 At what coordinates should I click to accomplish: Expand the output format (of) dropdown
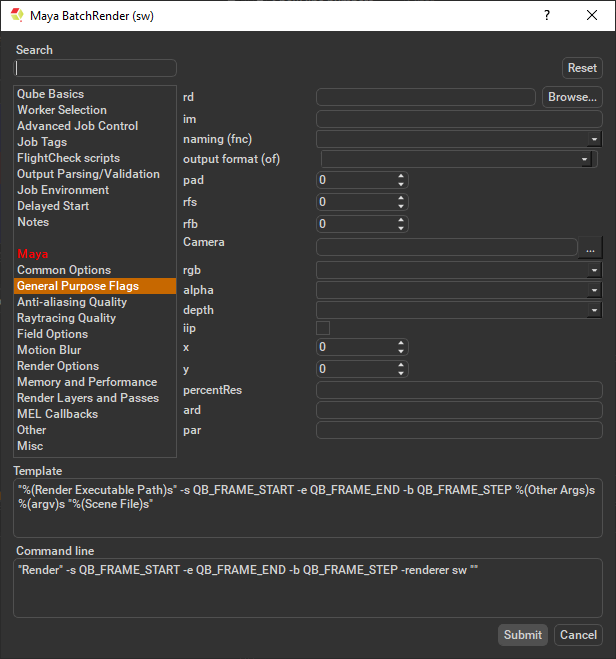click(584, 159)
